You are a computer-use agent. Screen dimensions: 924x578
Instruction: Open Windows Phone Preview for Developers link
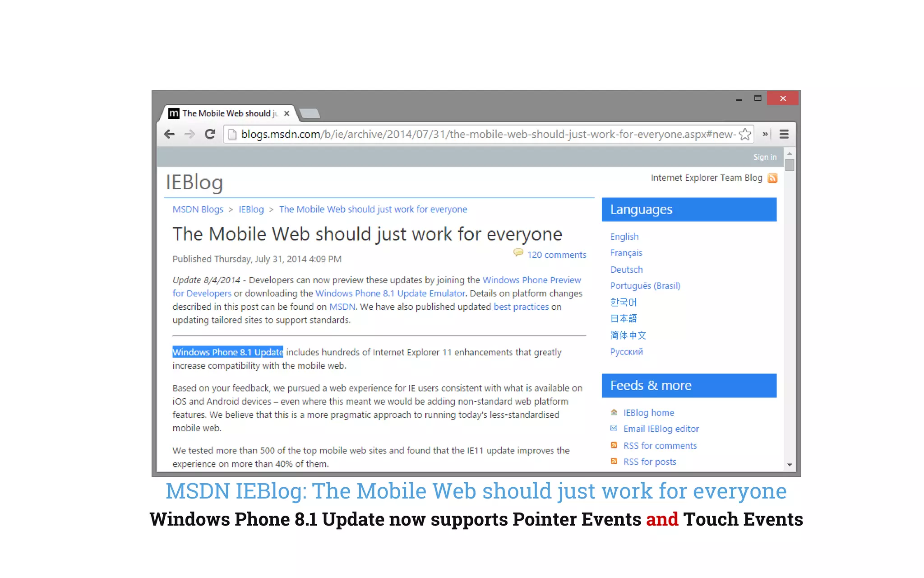[x=531, y=280]
